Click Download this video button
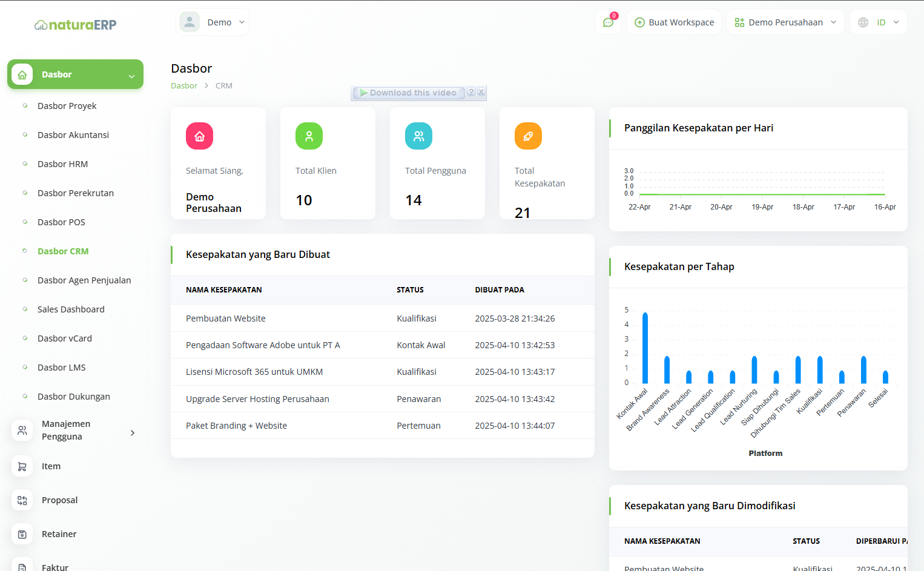924x571 pixels. point(409,93)
